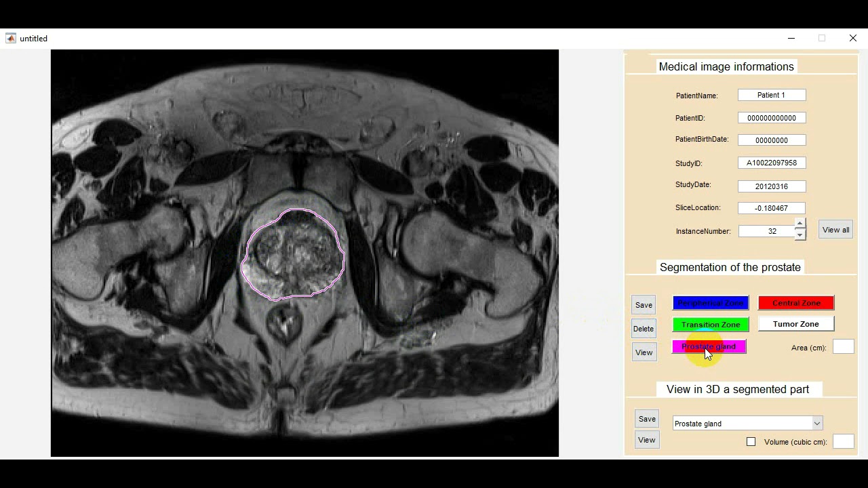Screen dimensions: 868x488
Task: Click the Tumor Zone button
Action: coord(796,324)
